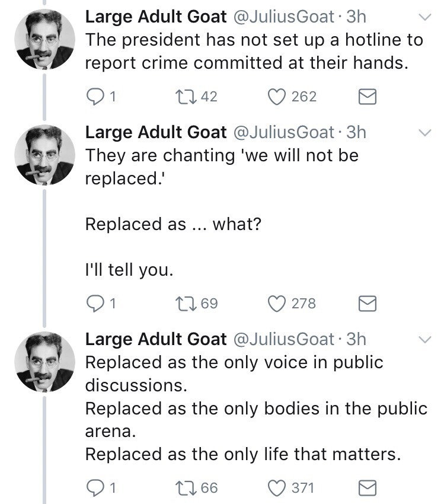Like the tweet with 371 likes
Image resolution: width=444 pixels, height=504 pixels.
(277, 488)
